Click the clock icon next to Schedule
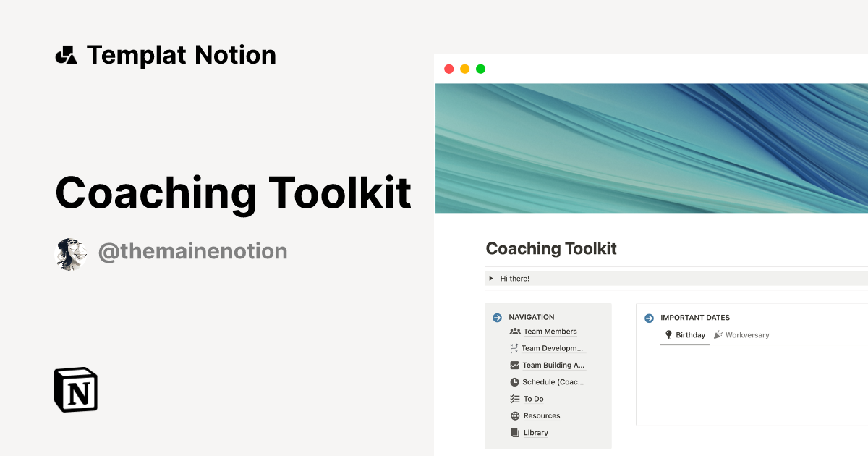 tap(514, 381)
